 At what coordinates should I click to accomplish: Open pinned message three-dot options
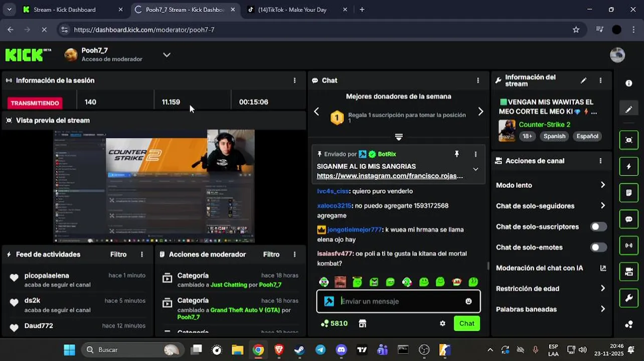475,154
